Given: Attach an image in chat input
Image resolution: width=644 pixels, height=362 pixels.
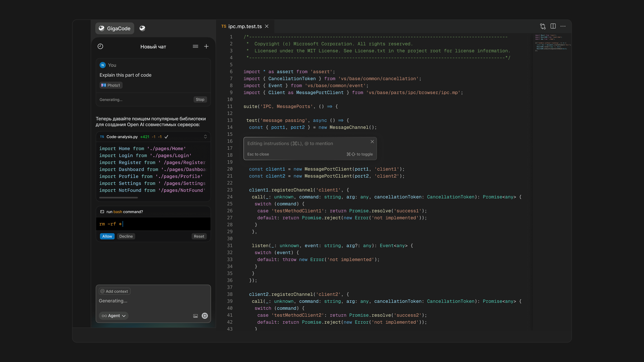Looking at the screenshot, I should pos(195,316).
